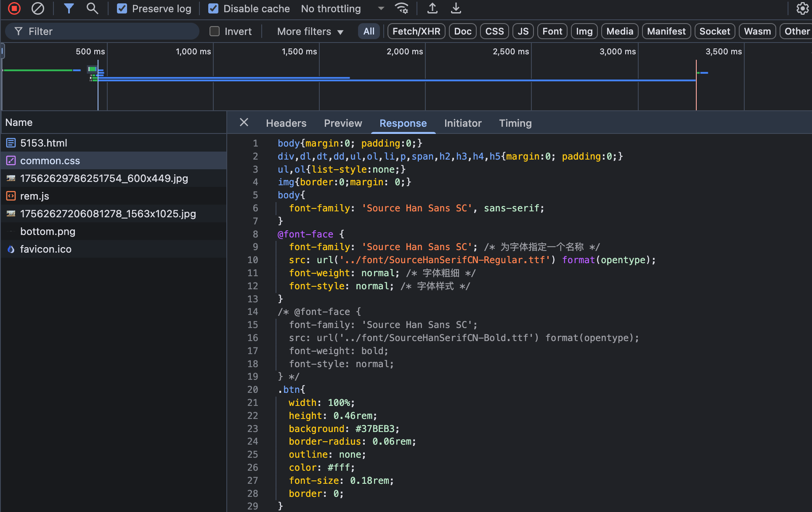Close the request details panel
Viewport: 812px width, 512px height.
(244, 123)
